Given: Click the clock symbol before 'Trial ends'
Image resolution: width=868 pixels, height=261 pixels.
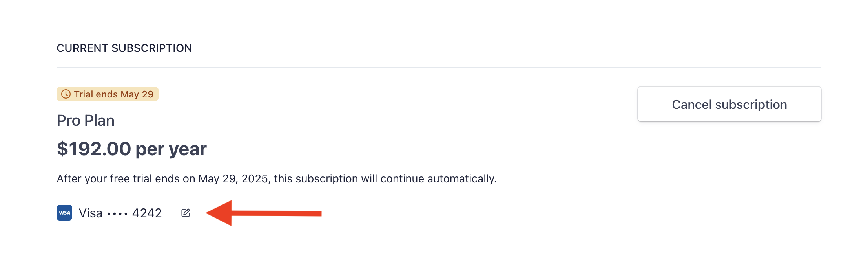Looking at the screenshot, I should 66,94.
